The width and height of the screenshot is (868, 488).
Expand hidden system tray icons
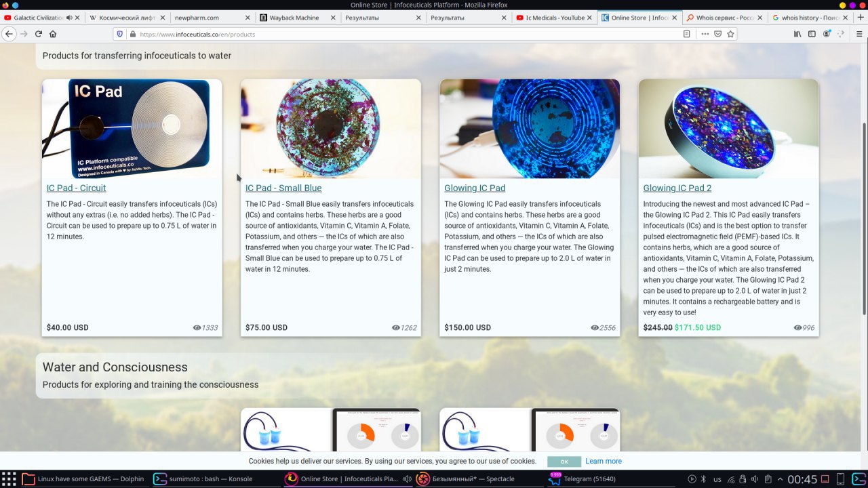(x=779, y=479)
